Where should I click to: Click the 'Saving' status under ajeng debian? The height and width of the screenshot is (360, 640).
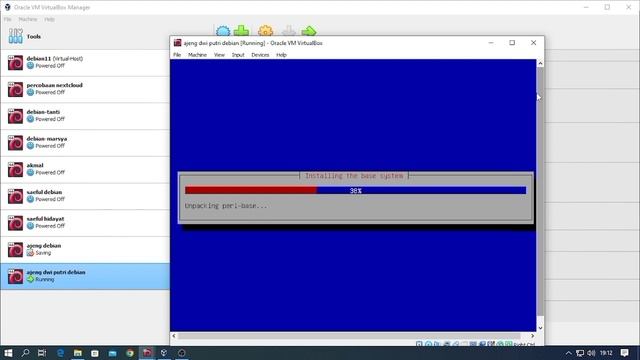tap(43, 253)
